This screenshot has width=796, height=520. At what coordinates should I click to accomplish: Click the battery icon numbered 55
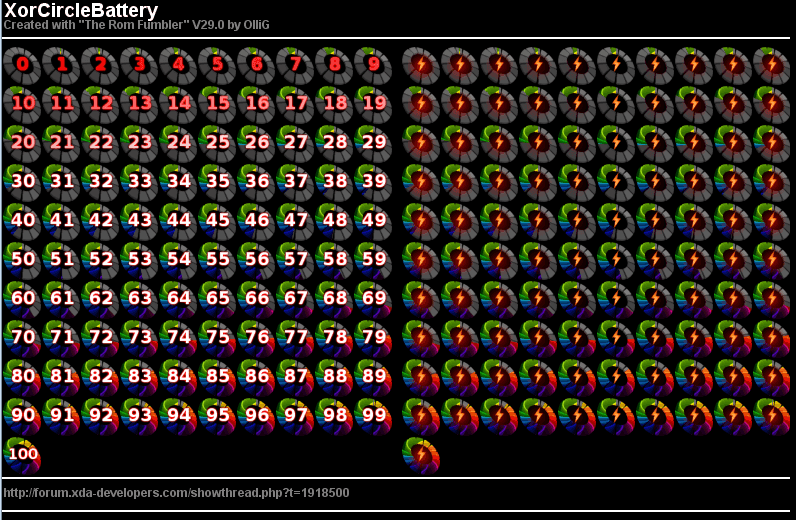click(217, 261)
